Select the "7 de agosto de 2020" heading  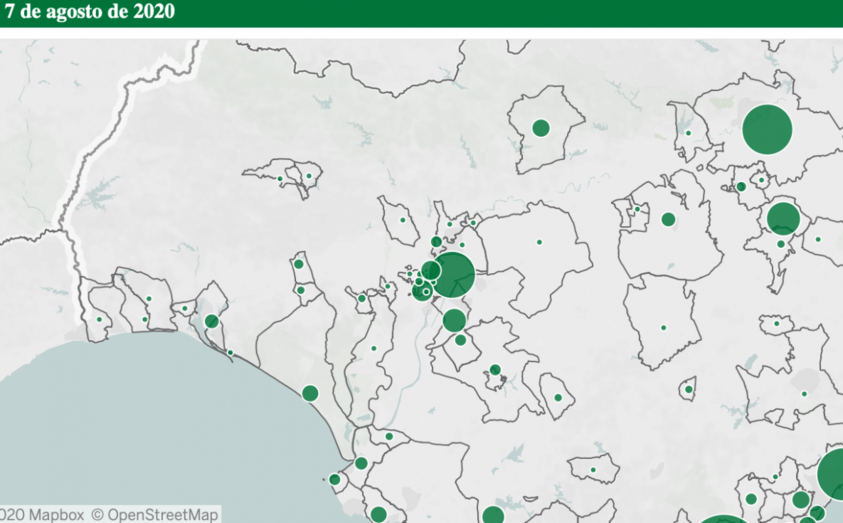click(89, 11)
